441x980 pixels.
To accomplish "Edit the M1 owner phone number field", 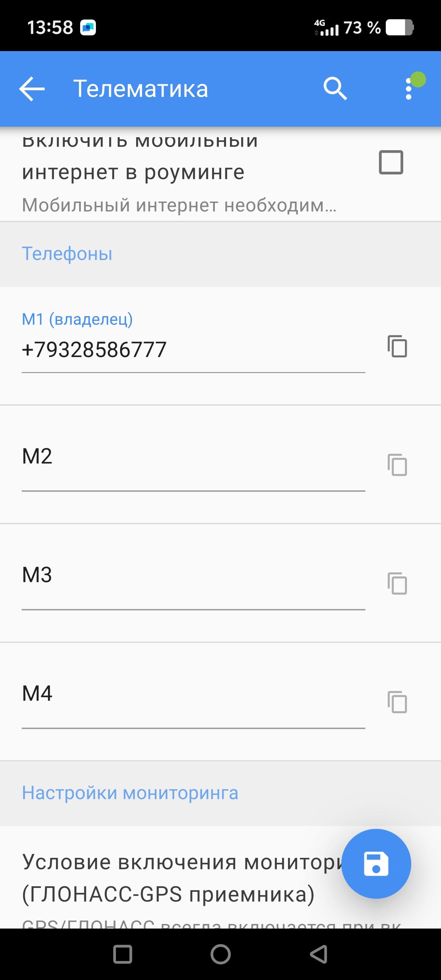I will point(193,350).
